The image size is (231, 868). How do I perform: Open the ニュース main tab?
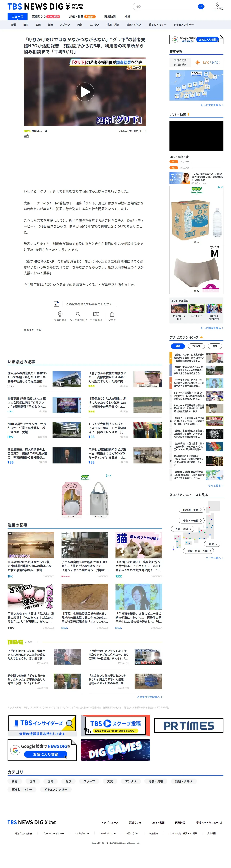click(x=17, y=17)
